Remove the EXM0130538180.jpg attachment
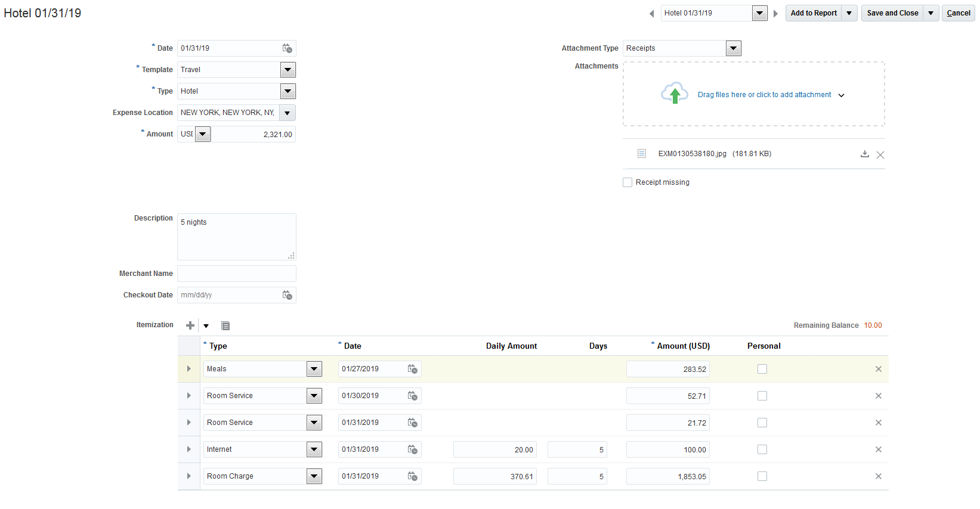 (880, 155)
